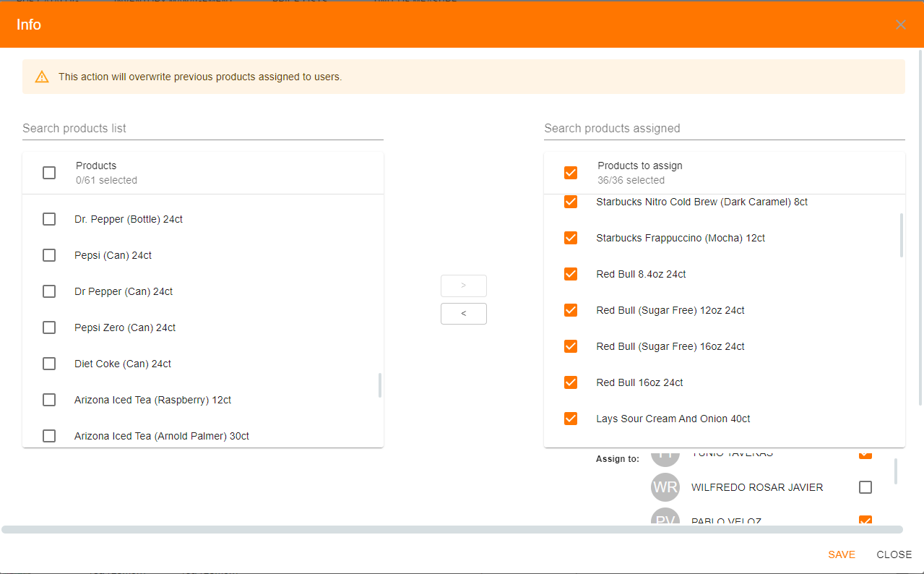Click the move-right '>' transfer button
This screenshot has height=574, width=924.
[x=464, y=286]
